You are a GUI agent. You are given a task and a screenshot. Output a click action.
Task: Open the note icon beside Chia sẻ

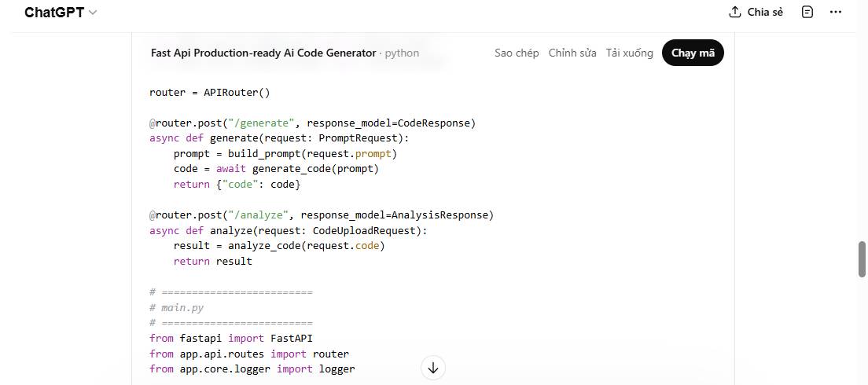(807, 13)
